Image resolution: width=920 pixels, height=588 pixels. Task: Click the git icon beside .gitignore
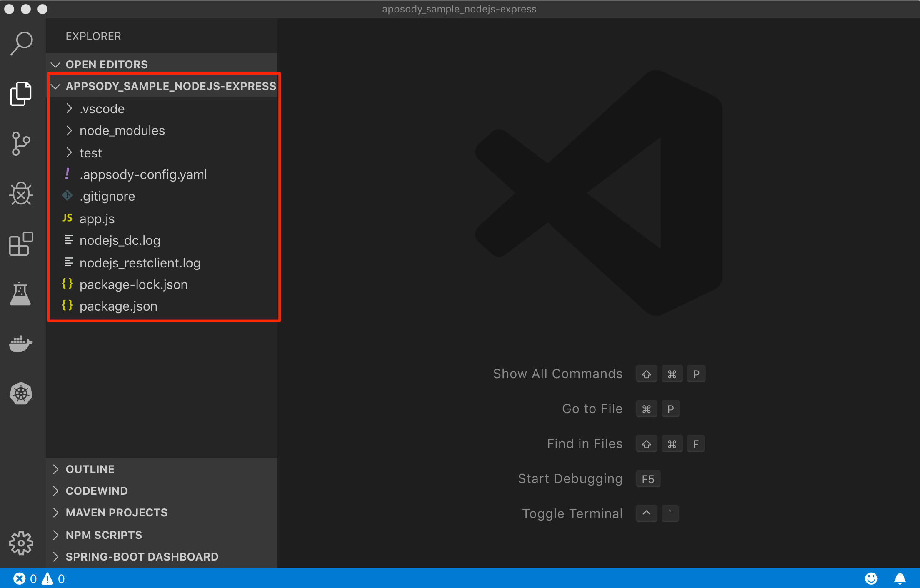click(x=67, y=196)
